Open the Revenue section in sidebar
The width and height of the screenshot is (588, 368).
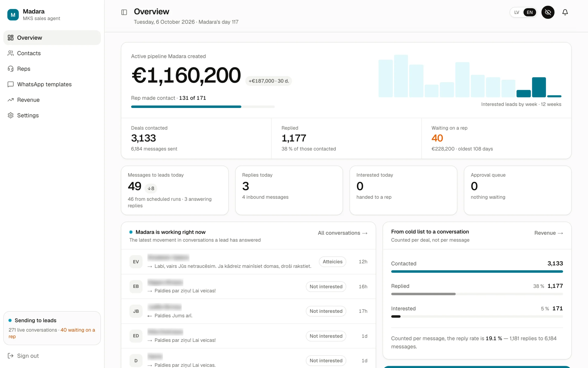tap(52, 100)
